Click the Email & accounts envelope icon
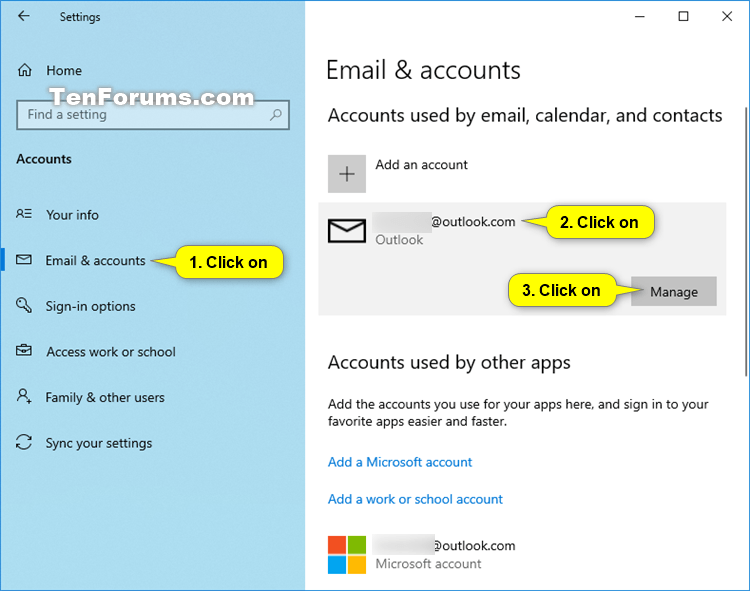This screenshot has width=750, height=591. [x=24, y=260]
